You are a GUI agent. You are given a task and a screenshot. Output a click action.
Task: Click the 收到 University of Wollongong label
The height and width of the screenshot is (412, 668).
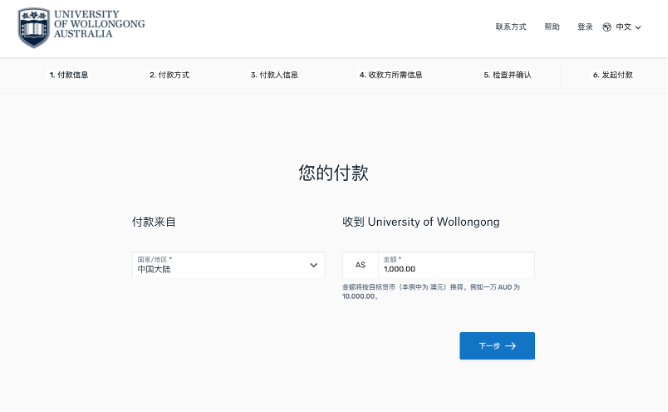pyautogui.click(x=421, y=222)
